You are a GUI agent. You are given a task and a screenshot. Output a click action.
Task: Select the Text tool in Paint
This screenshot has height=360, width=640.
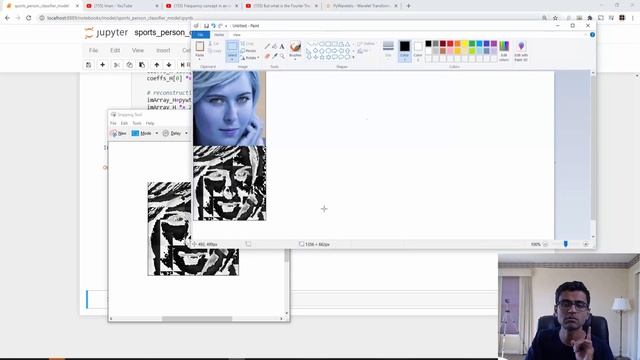pos(282,47)
